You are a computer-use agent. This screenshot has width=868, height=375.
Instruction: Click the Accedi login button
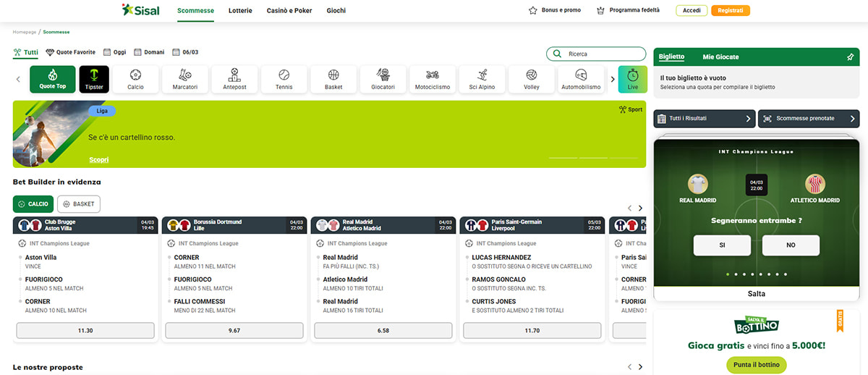(x=692, y=11)
